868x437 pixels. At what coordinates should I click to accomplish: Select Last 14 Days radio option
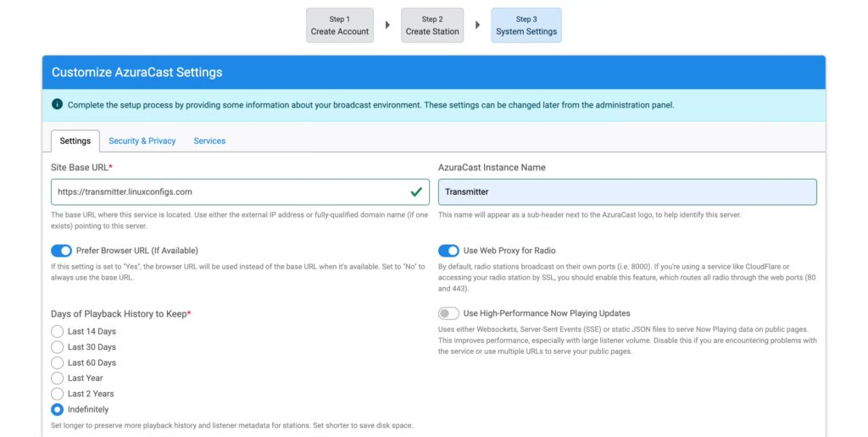click(57, 331)
